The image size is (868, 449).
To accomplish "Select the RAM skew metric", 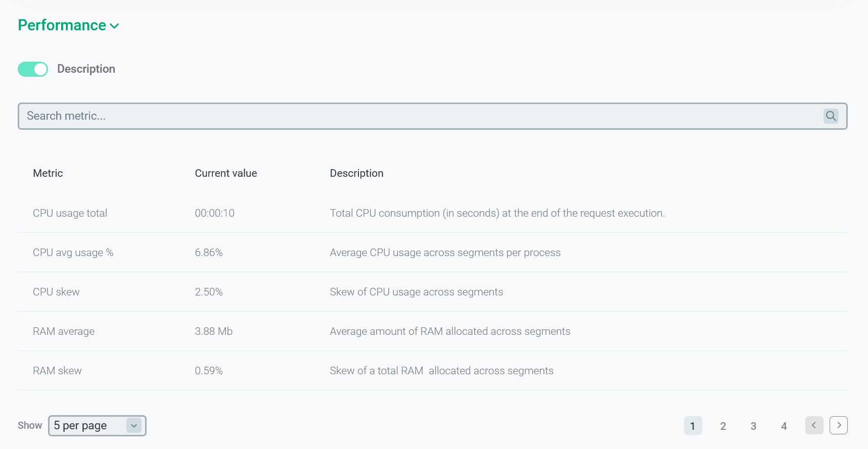I will coord(57,371).
